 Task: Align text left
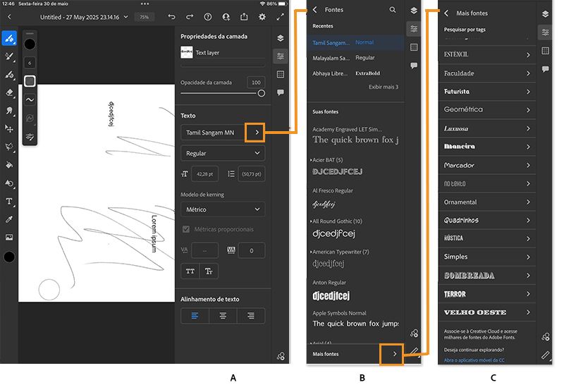point(195,316)
